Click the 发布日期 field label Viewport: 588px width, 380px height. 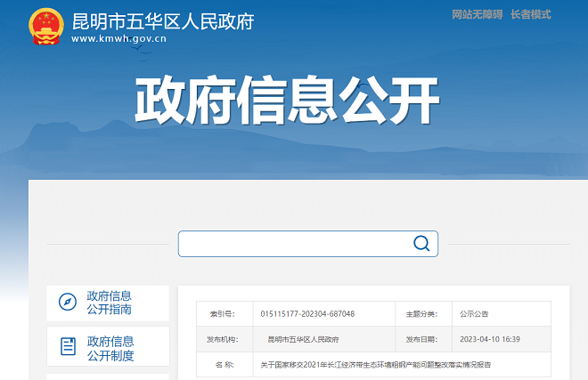[x=421, y=340]
